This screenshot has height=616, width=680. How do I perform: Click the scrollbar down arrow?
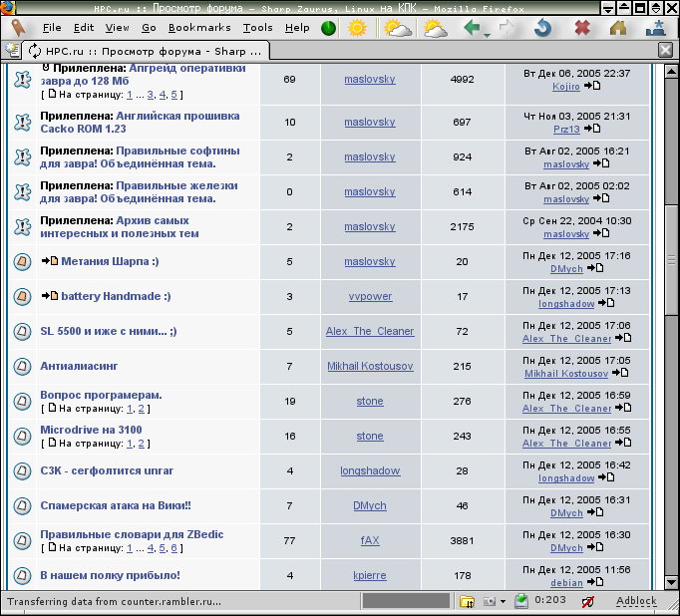point(671,582)
